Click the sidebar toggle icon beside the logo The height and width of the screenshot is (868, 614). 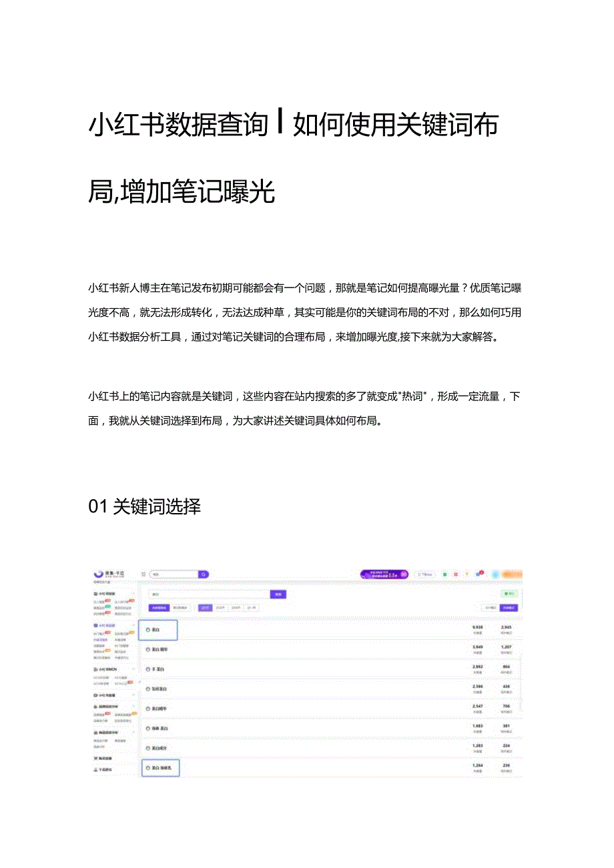click(144, 573)
